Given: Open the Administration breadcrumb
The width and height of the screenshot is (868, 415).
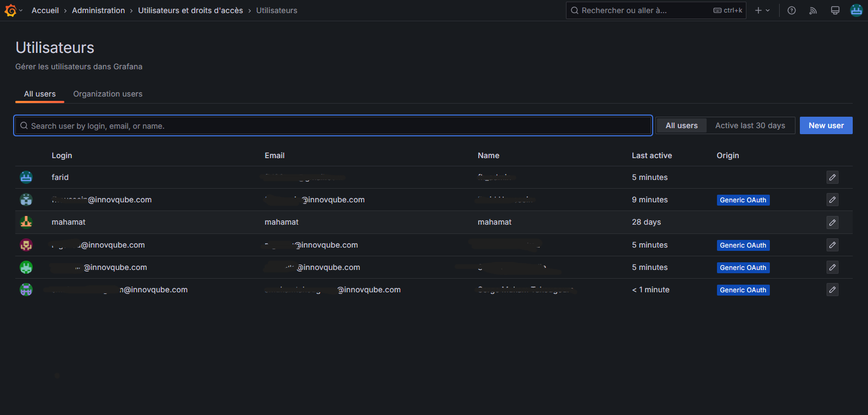Looking at the screenshot, I should (98, 10).
